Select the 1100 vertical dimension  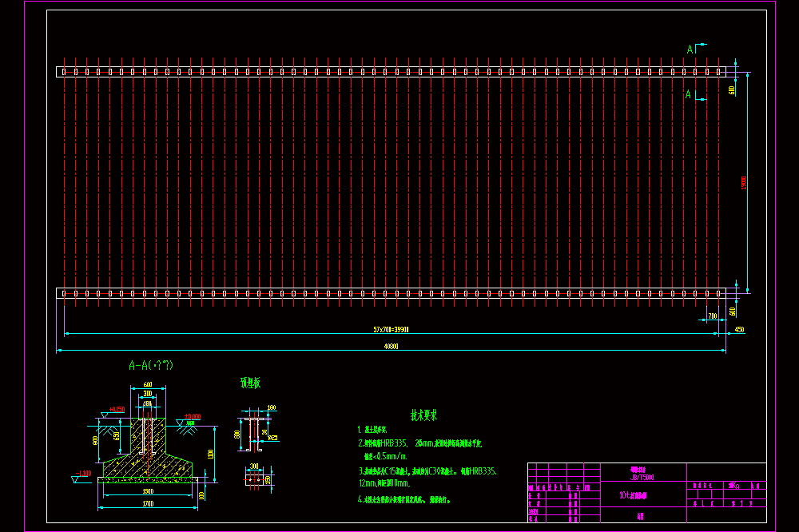[x=210, y=454]
